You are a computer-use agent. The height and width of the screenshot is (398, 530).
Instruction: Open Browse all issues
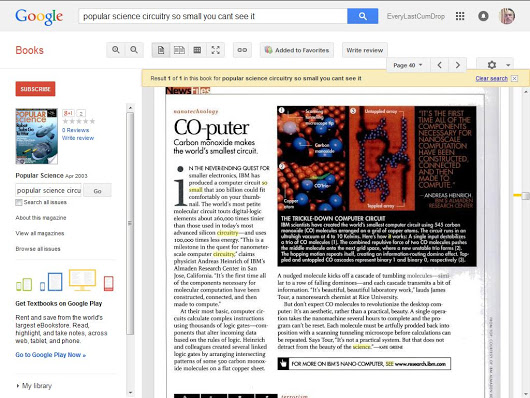click(x=38, y=249)
